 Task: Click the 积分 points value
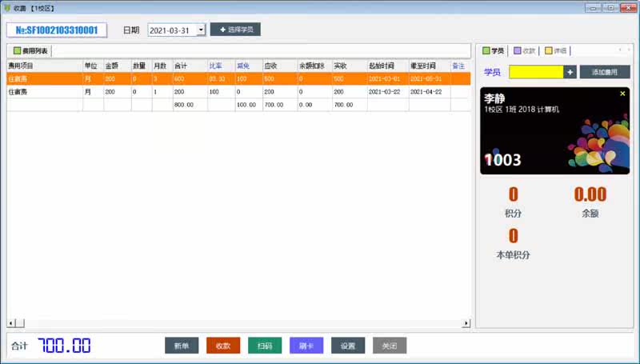513,194
